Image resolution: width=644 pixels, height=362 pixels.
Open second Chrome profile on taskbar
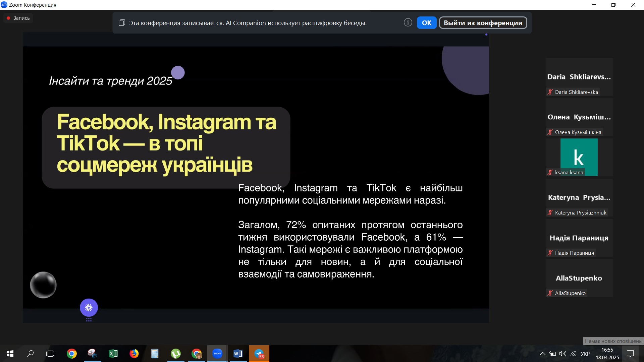point(197,354)
